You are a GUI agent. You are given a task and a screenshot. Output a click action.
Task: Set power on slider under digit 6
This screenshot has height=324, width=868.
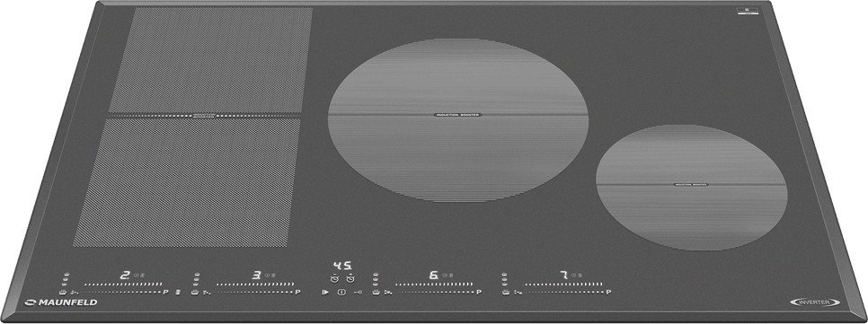pos(433,285)
